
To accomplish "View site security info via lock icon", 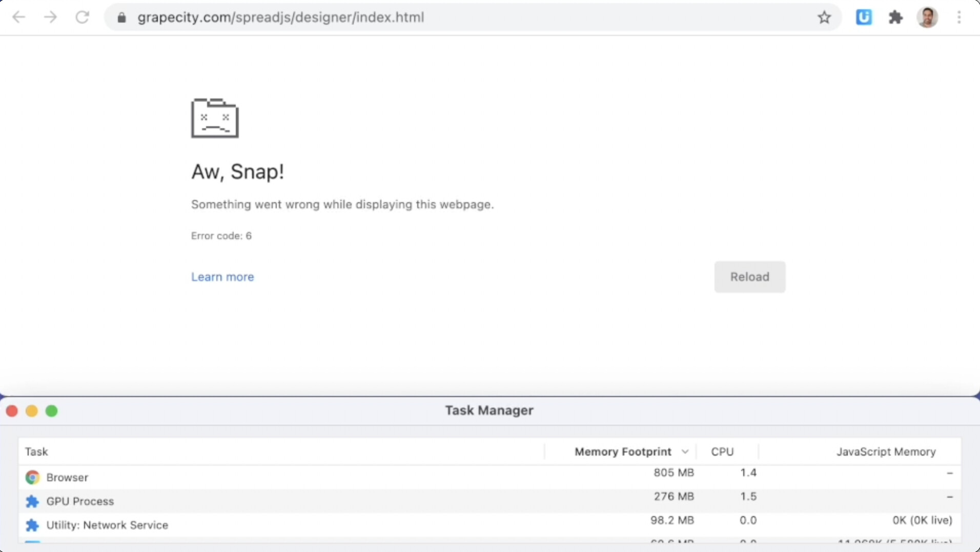I will coord(121,17).
